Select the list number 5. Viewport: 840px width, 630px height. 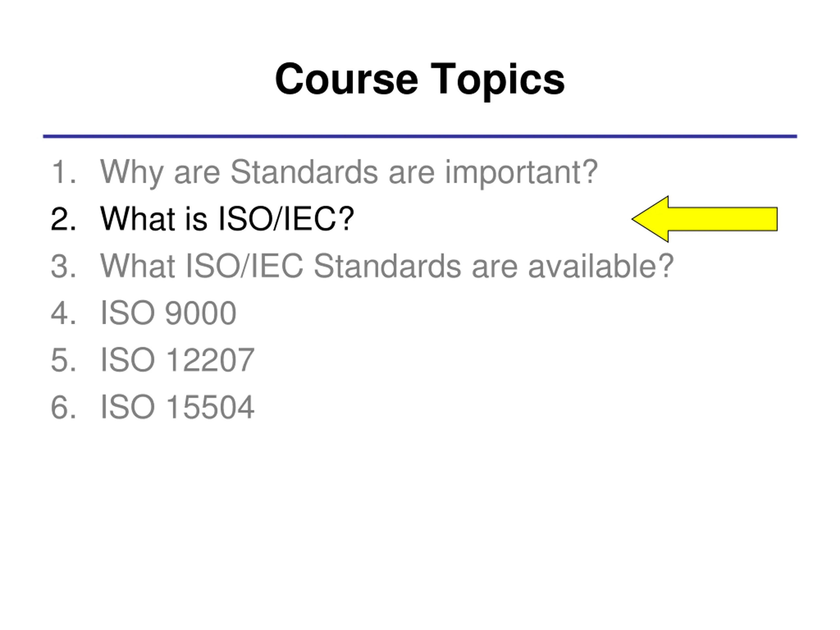(x=63, y=360)
